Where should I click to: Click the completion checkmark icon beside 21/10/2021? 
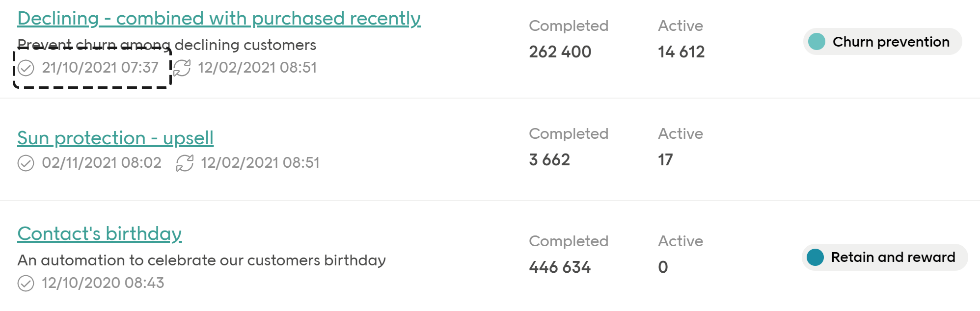coord(27,68)
